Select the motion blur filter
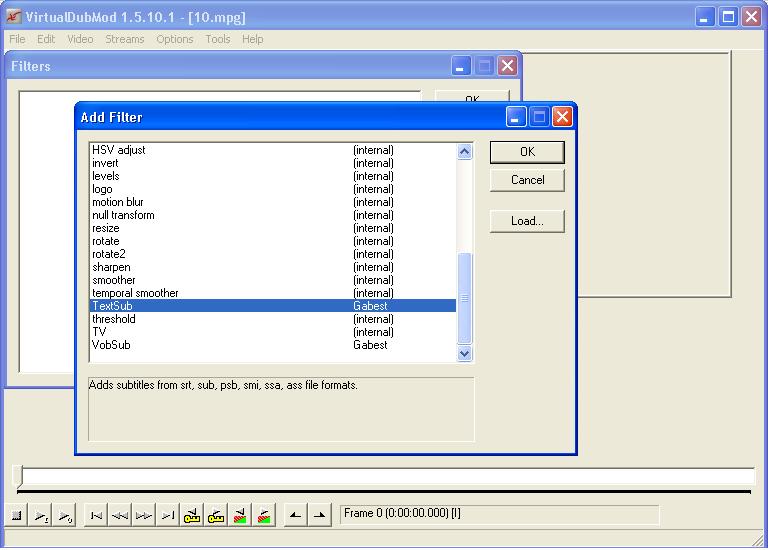The height and width of the screenshot is (550, 768). 273,202
